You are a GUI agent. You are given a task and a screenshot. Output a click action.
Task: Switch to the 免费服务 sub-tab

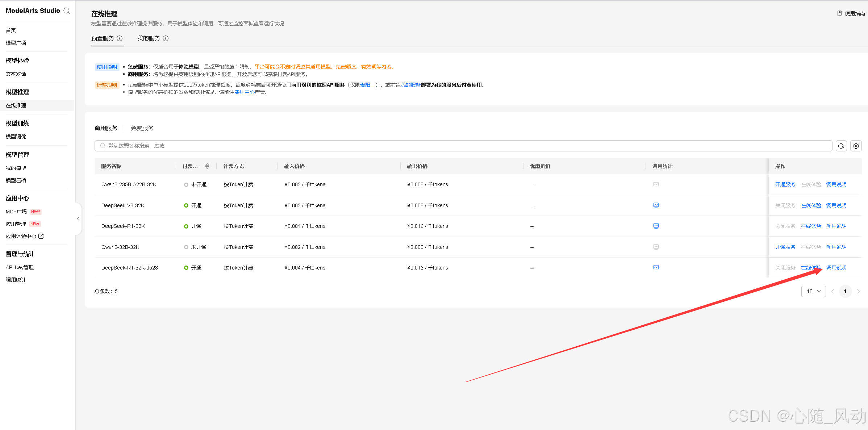point(142,128)
